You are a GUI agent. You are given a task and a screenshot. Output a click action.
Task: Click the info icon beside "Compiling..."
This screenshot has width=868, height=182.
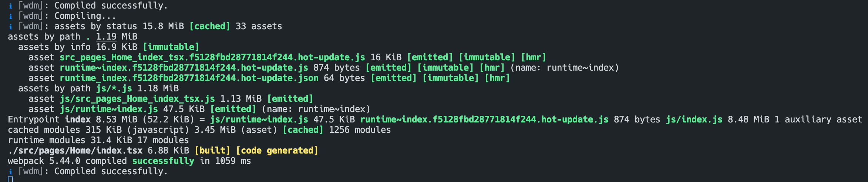click(x=10, y=16)
